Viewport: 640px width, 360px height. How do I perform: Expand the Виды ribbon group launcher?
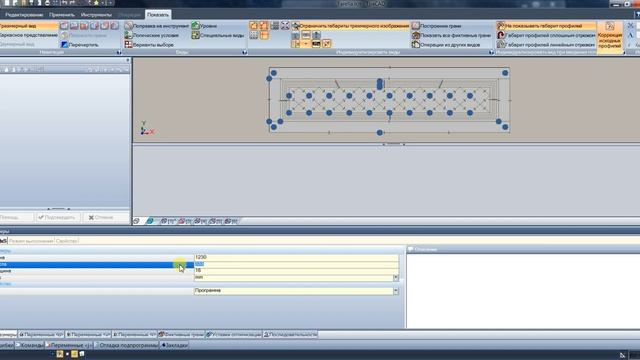tap(244, 52)
